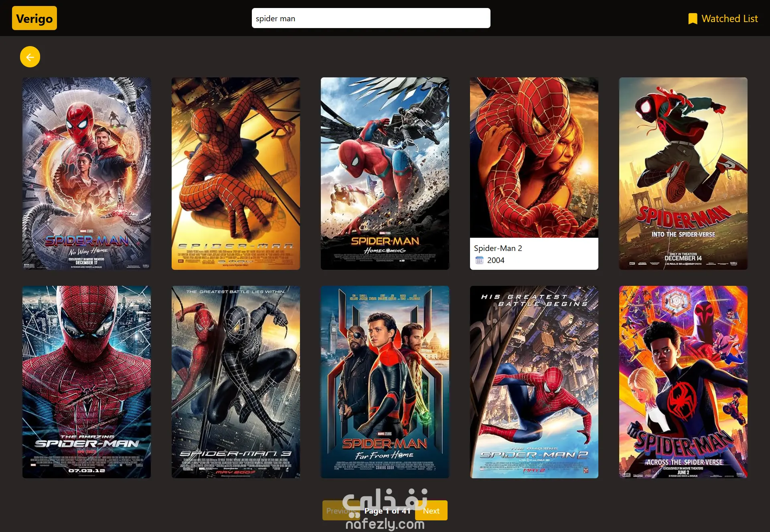The height and width of the screenshot is (532, 770).
Task: Select the Spider-Man 3 poster
Action: pyautogui.click(x=236, y=382)
